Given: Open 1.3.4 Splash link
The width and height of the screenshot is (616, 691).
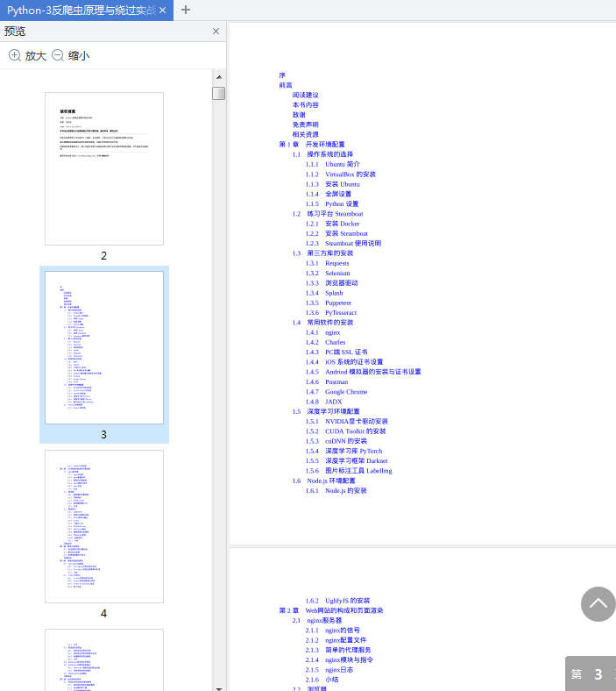Looking at the screenshot, I should 324,293.
